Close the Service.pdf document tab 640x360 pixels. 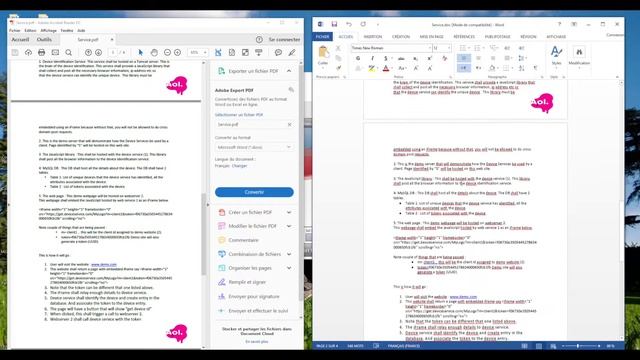(112, 40)
